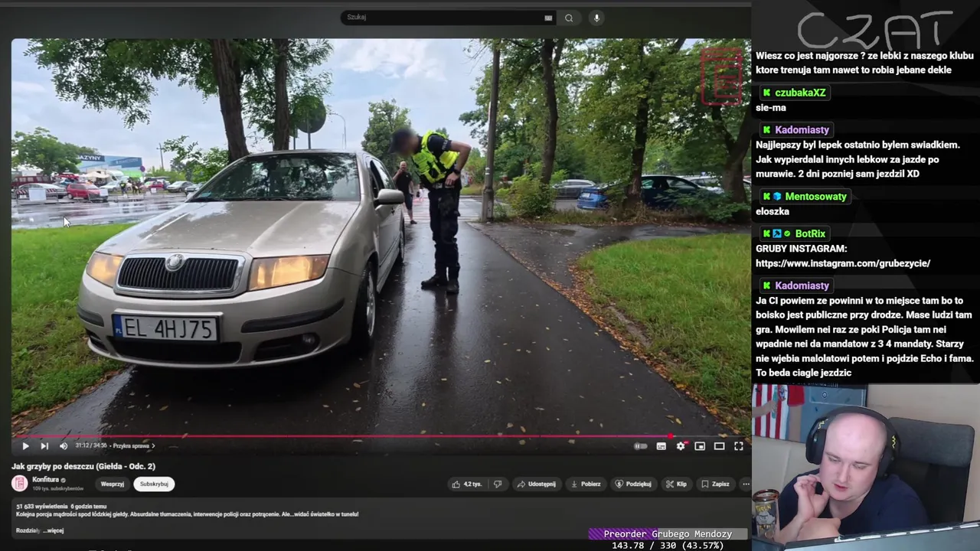Click the streamer webcam feed
The width and height of the screenshot is (980, 551).
tap(866, 467)
